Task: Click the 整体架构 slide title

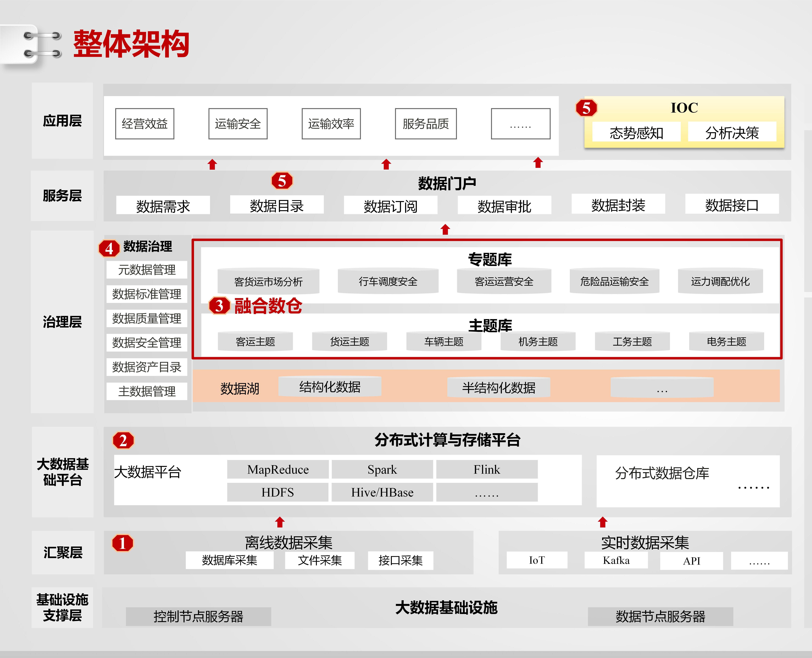Action: tap(131, 44)
